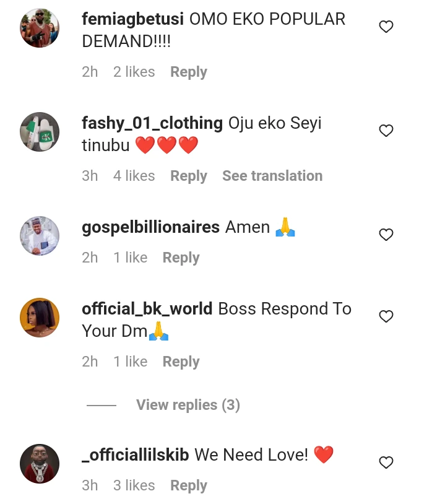Open the official_bk_world username link
This screenshot has height=504, width=445.
[x=147, y=309]
